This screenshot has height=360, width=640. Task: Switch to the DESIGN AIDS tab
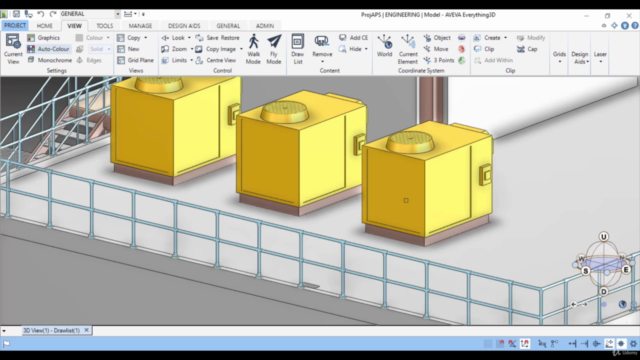coord(184,26)
